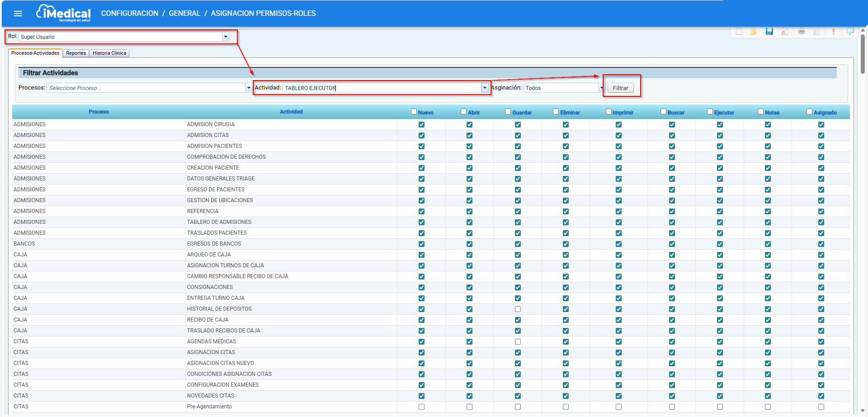Toggle the Nuevo column header checkbox
The width and height of the screenshot is (868, 417).
click(414, 112)
